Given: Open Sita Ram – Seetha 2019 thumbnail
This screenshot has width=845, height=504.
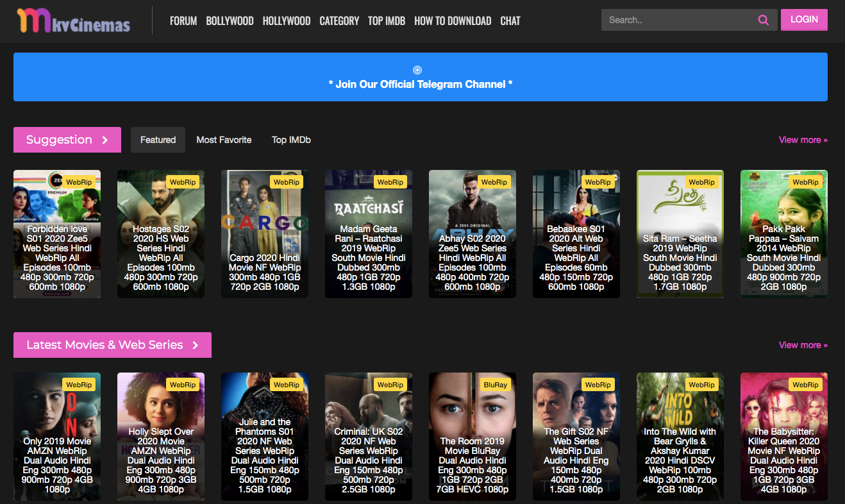Looking at the screenshot, I should click(680, 234).
